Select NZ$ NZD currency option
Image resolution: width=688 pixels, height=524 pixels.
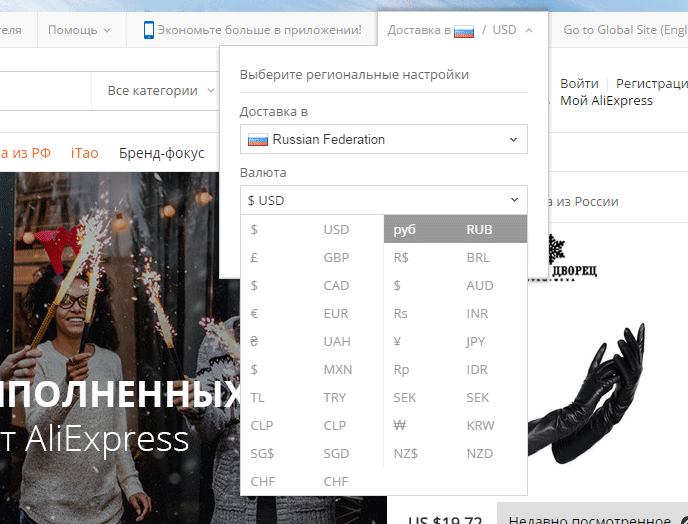pyautogui.click(x=455, y=453)
